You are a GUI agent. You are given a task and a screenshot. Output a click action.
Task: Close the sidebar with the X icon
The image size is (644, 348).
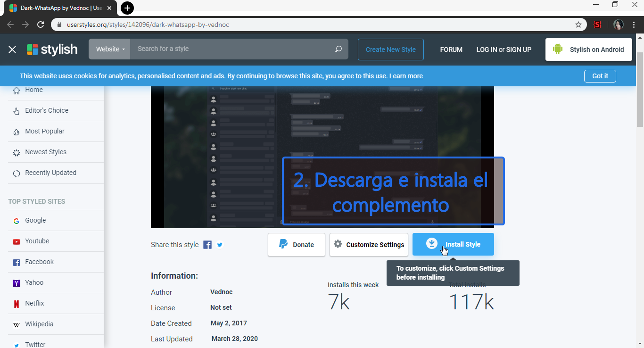pos(12,50)
